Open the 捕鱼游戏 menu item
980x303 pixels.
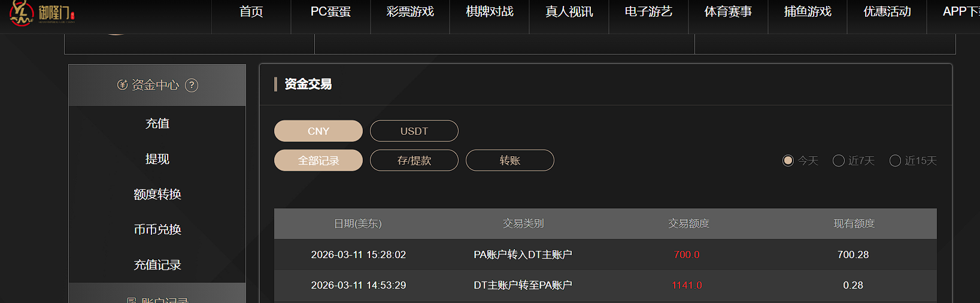tap(808, 12)
